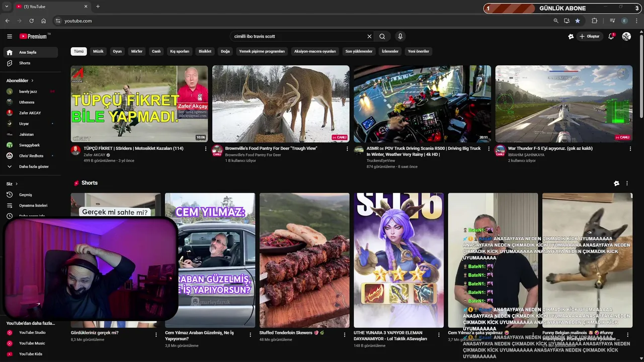Select the Doğa filter chip
This screenshot has width=644, height=362.
click(225, 51)
